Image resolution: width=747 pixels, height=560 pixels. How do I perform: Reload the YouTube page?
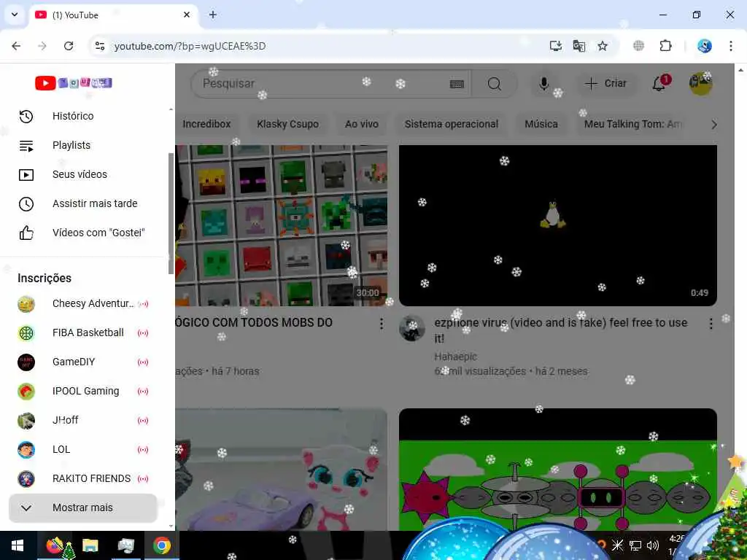[69, 46]
